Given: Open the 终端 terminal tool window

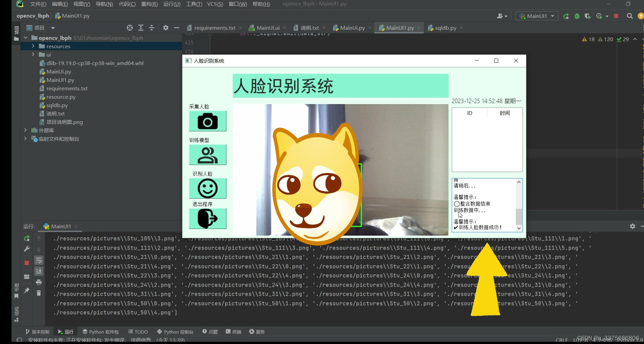Looking at the screenshot, I should [x=233, y=332].
